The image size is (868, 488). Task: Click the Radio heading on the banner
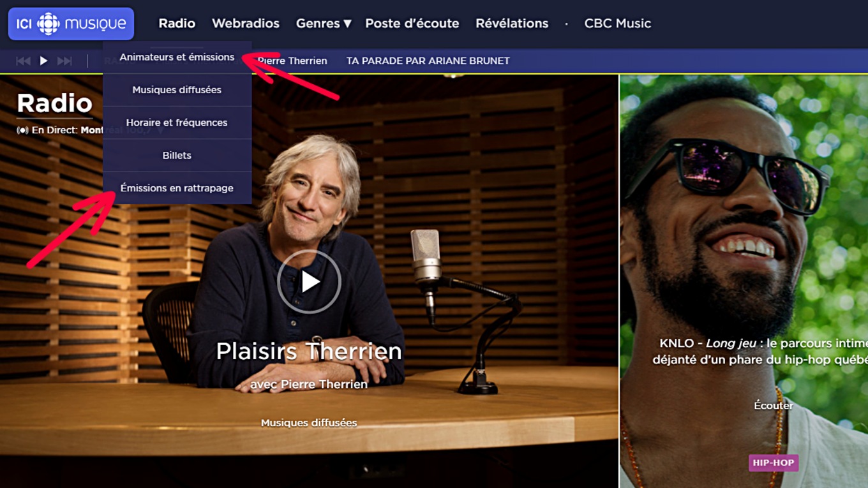coord(55,103)
